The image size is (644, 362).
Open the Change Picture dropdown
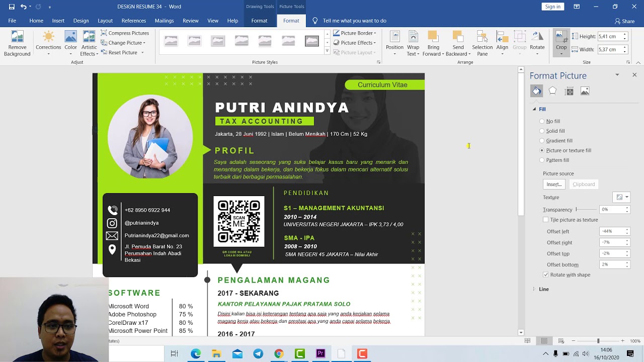[x=123, y=43]
